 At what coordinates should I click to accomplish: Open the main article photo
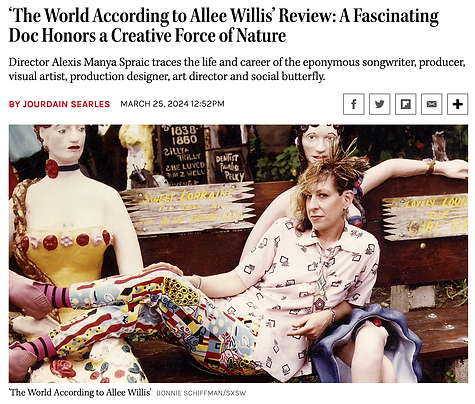pos(238,254)
